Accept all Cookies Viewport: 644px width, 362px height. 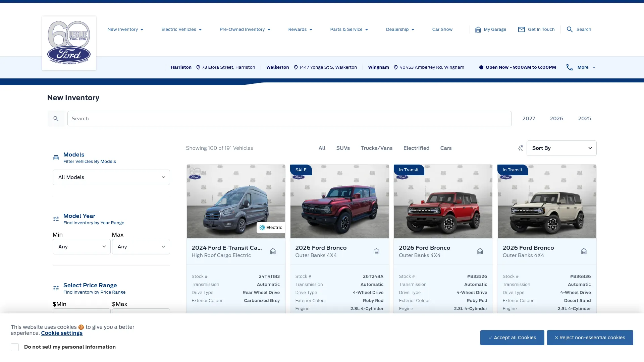point(512,338)
